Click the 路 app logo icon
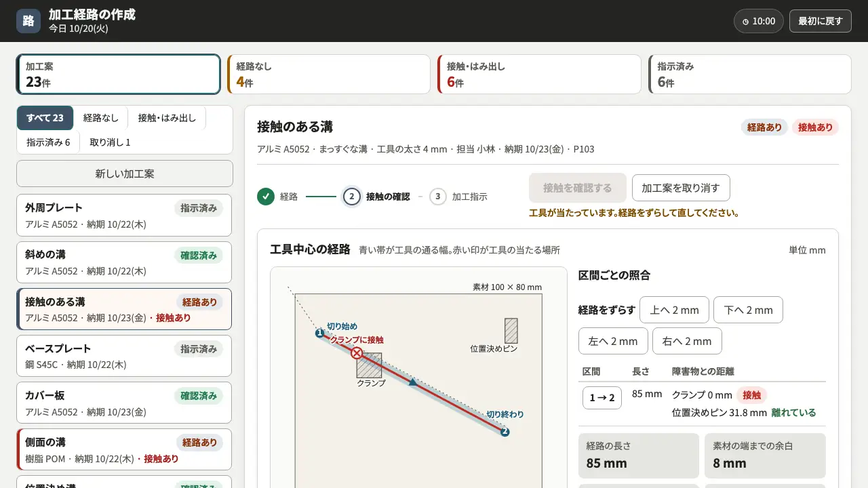 [28, 21]
